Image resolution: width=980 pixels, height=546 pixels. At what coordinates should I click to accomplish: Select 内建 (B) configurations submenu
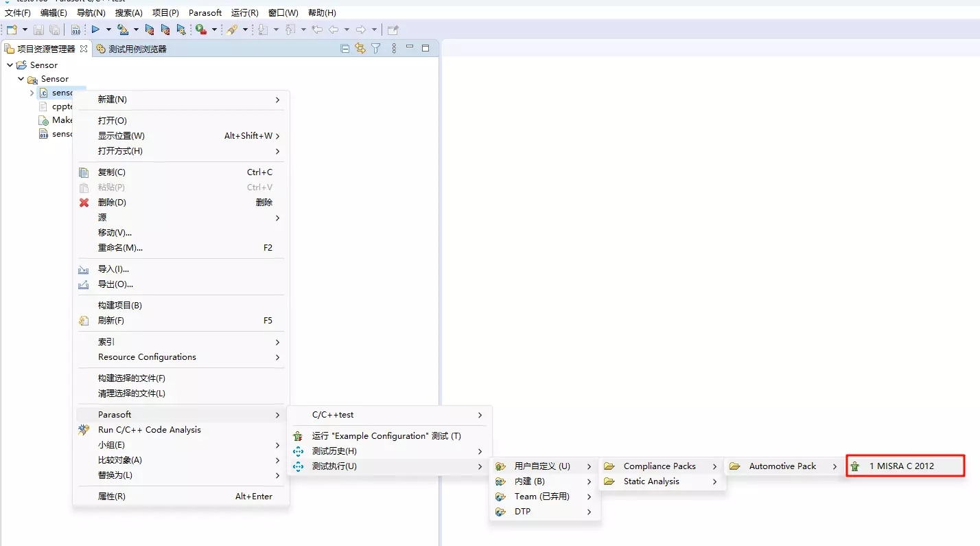click(x=529, y=481)
